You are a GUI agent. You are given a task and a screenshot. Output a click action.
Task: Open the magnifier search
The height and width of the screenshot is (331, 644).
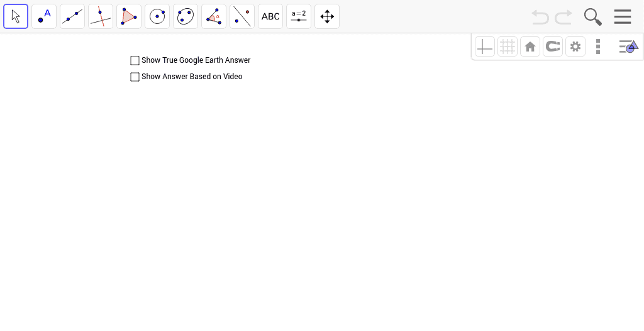(593, 17)
